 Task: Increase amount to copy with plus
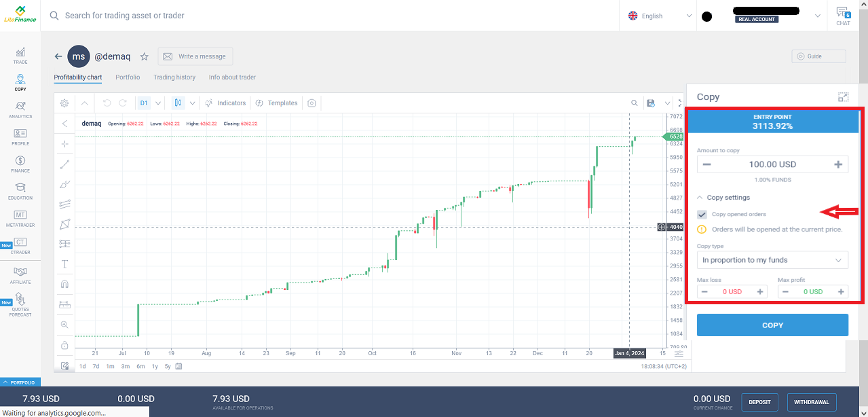click(x=838, y=164)
